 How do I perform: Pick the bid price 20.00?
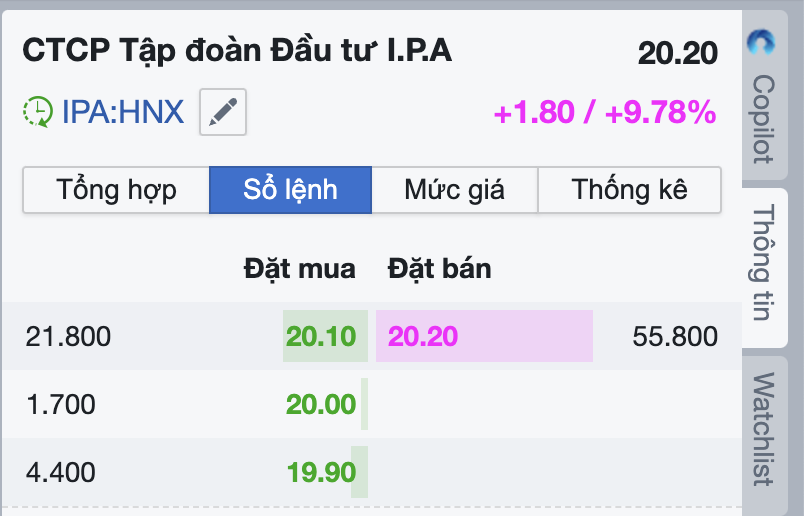coord(321,404)
